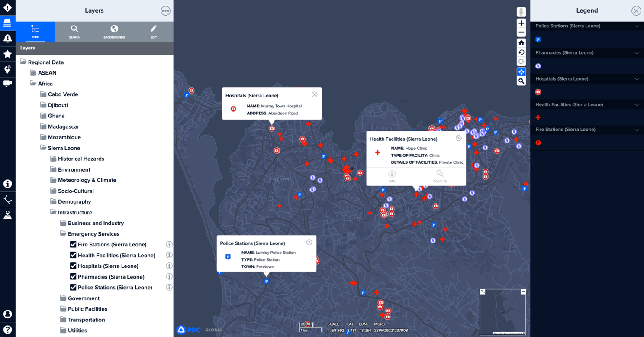Activate the pan map tool
The image size is (644, 337).
click(521, 72)
